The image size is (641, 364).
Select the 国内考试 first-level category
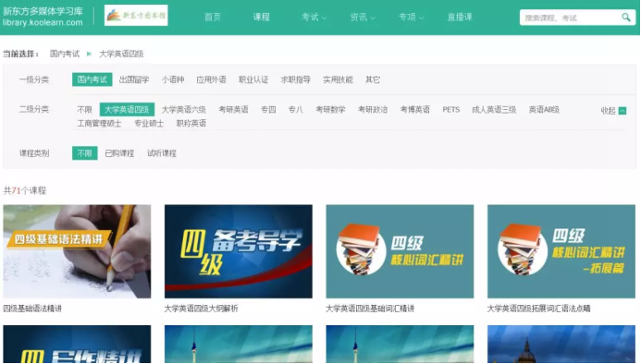tap(92, 79)
